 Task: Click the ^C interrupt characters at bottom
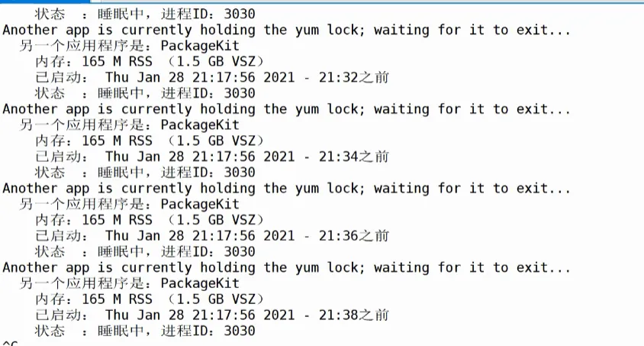(x=9, y=342)
